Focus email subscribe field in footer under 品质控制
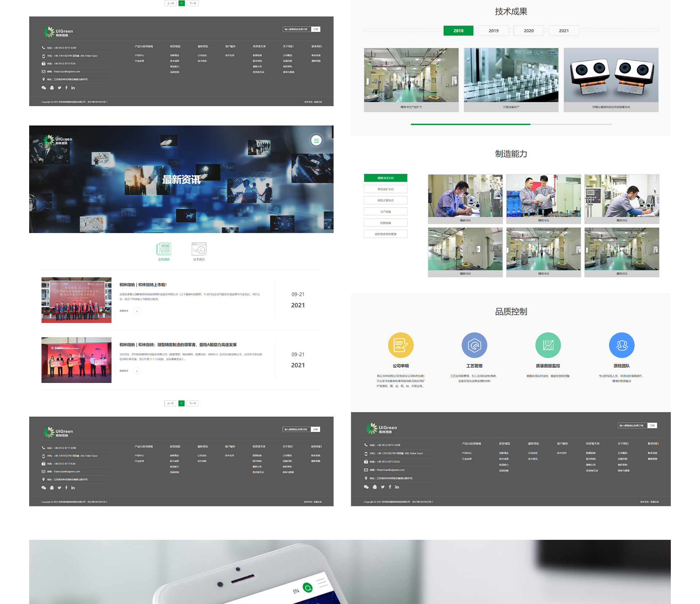 633,426
